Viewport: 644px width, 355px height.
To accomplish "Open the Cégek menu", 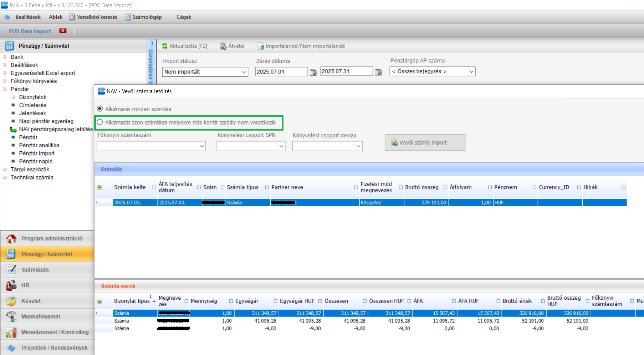I will click(184, 17).
